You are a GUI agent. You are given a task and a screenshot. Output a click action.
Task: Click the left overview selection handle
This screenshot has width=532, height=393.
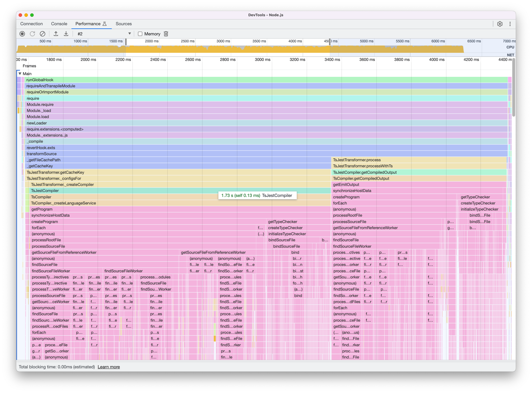pos(126,42)
